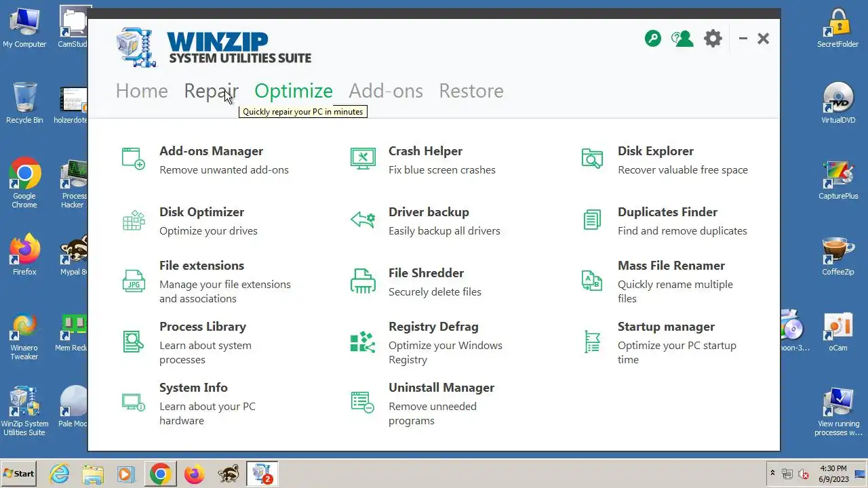The height and width of the screenshot is (488, 868).
Task: Select the SecretFolder desktop icon
Action: (x=838, y=28)
